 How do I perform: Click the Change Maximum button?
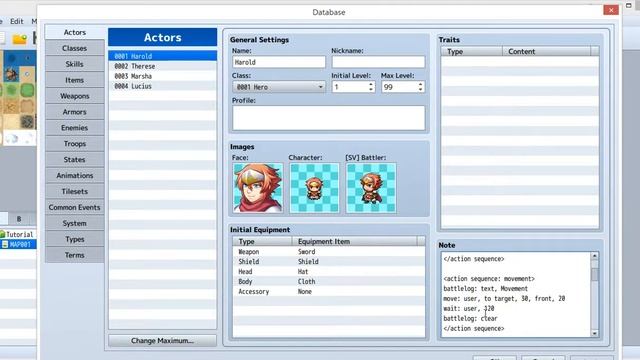[162, 340]
